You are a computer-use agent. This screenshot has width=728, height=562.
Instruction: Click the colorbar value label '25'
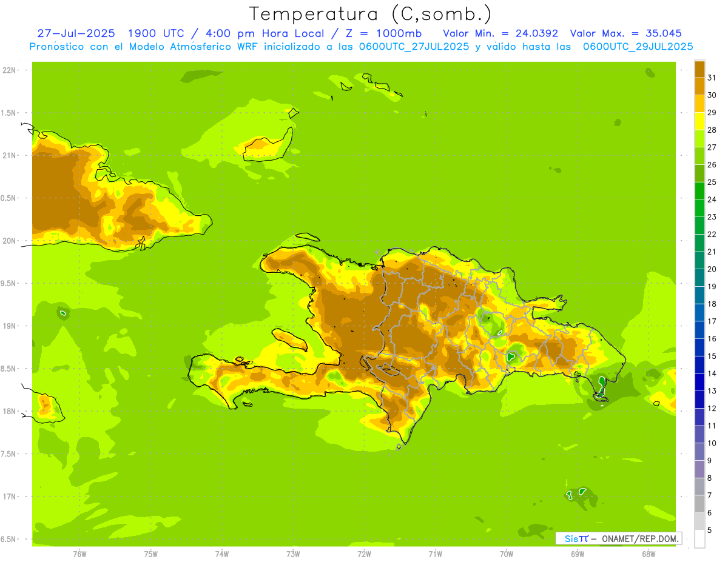tap(712, 182)
